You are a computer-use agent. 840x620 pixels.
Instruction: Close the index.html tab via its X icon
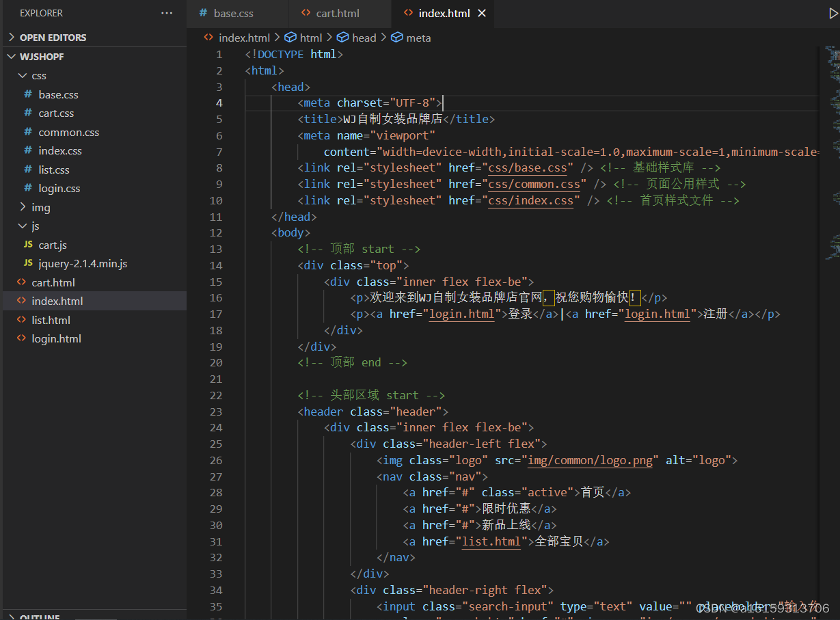pos(482,12)
